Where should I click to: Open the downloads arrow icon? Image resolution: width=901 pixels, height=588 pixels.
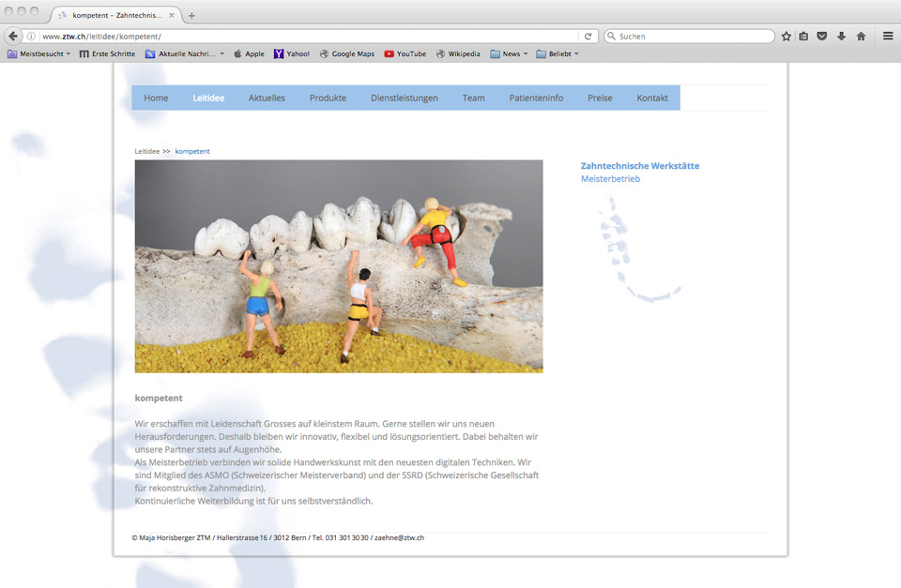pyautogui.click(x=841, y=37)
